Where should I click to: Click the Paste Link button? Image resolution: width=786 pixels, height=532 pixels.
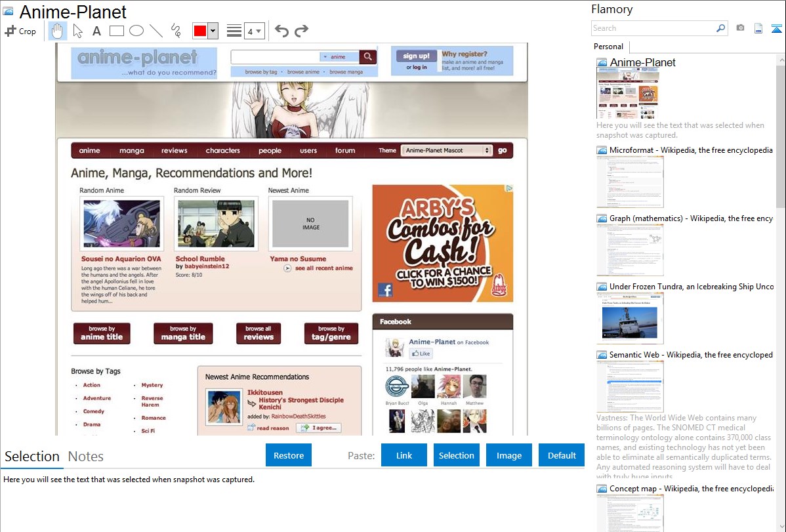pos(404,455)
